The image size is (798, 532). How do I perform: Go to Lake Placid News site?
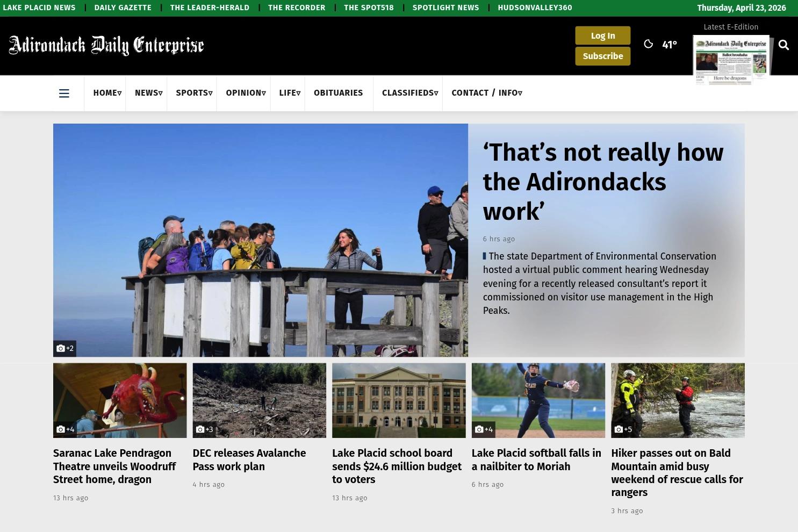point(39,8)
